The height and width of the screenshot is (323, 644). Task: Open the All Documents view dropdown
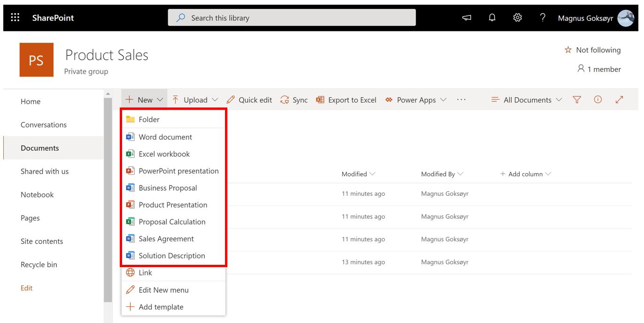tap(527, 100)
